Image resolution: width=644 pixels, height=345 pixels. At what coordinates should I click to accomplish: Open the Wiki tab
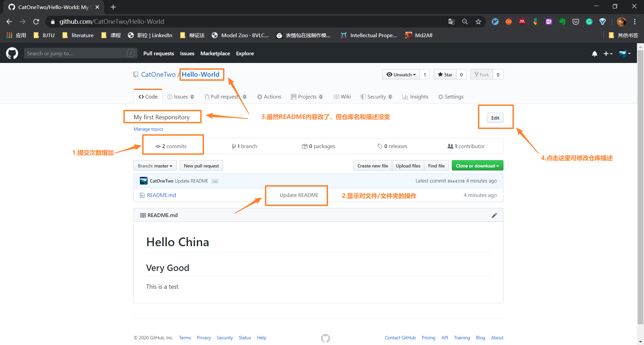point(342,96)
